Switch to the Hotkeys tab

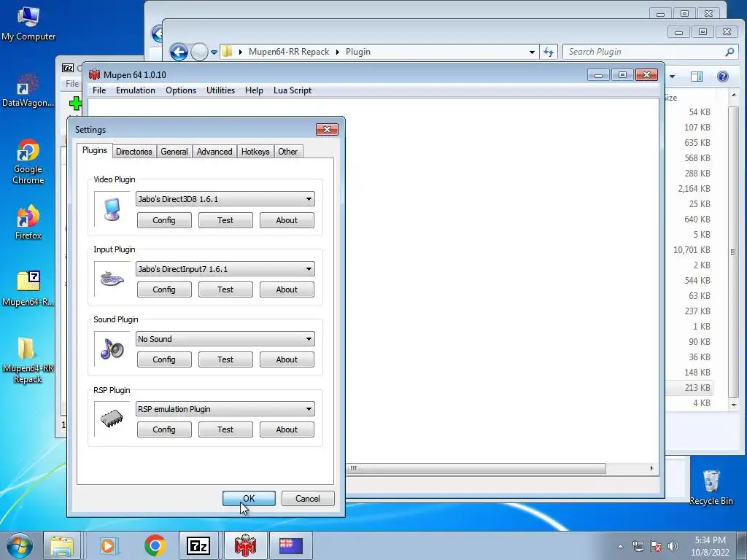pos(255,152)
